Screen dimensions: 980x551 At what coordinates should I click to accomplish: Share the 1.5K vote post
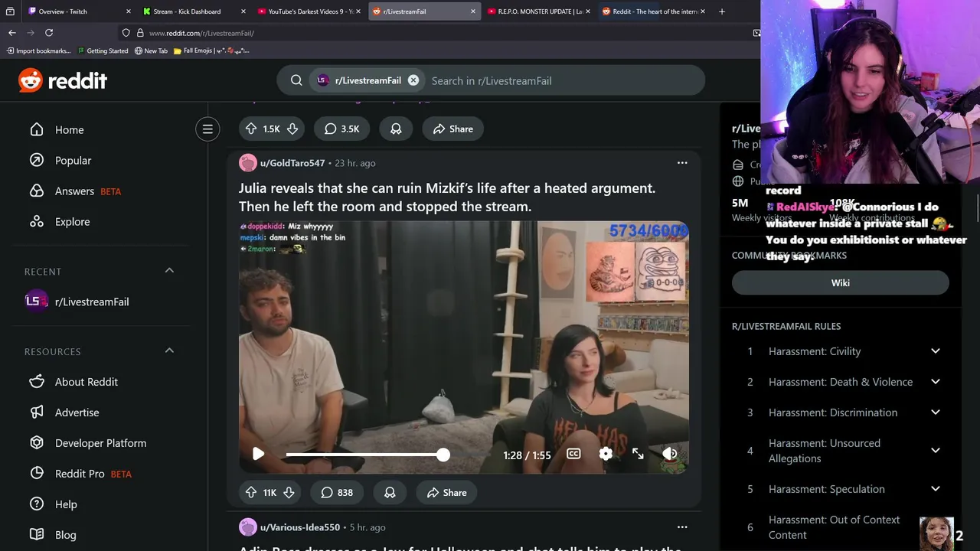[453, 129]
